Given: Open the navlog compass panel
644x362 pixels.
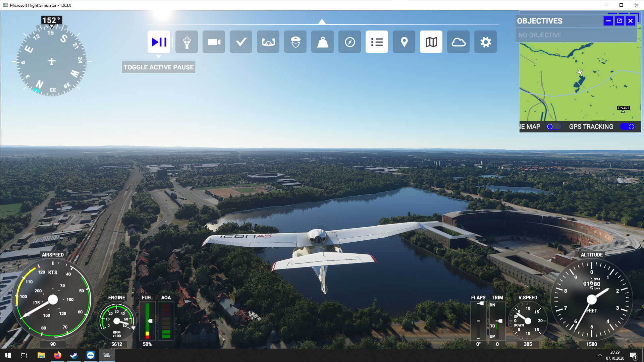Looking at the screenshot, I should pos(350,42).
